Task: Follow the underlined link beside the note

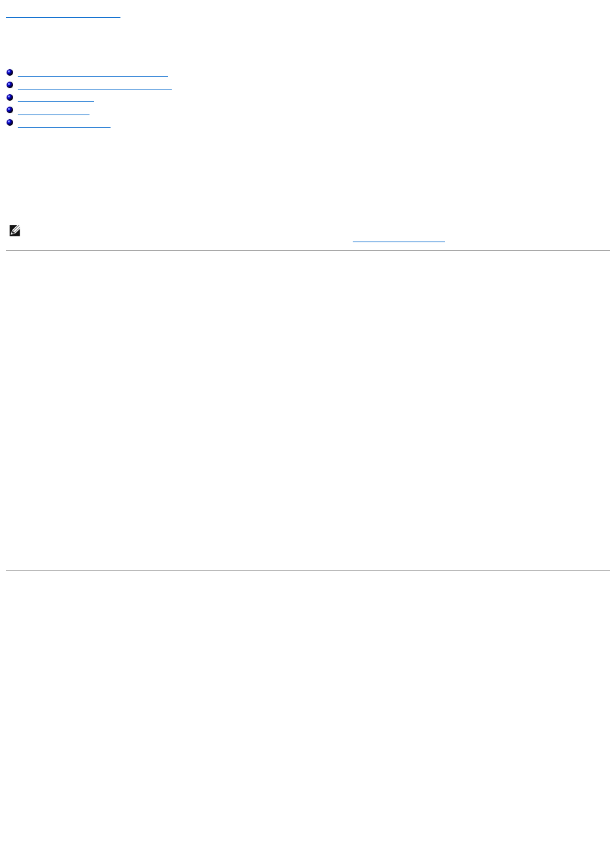Action: (399, 240)
